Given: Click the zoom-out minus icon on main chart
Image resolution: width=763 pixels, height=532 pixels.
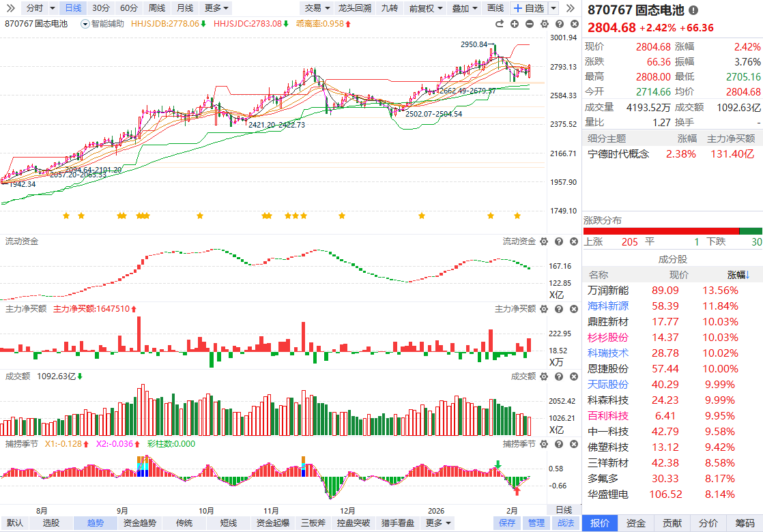Looking at the screenshot, I should 530,24.
